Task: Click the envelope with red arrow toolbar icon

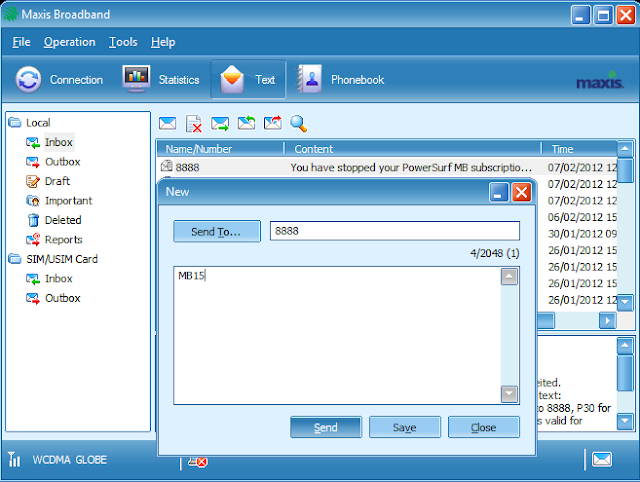Action: 273,123
